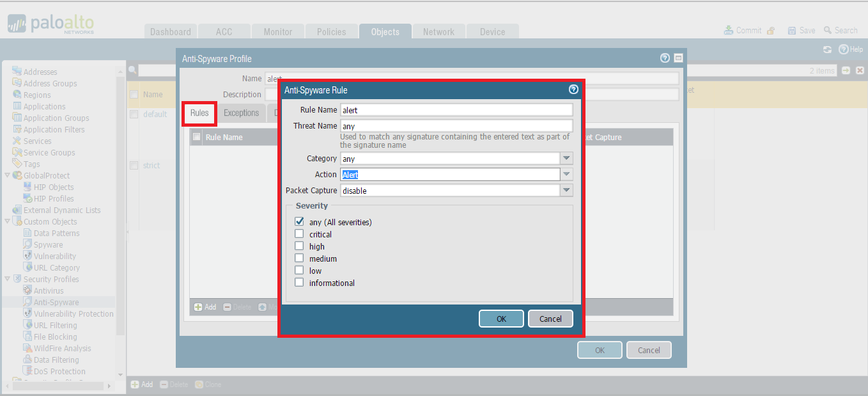Open the strict profile link
The width and height of the screenshot is (868, 396).
point(151,165)
